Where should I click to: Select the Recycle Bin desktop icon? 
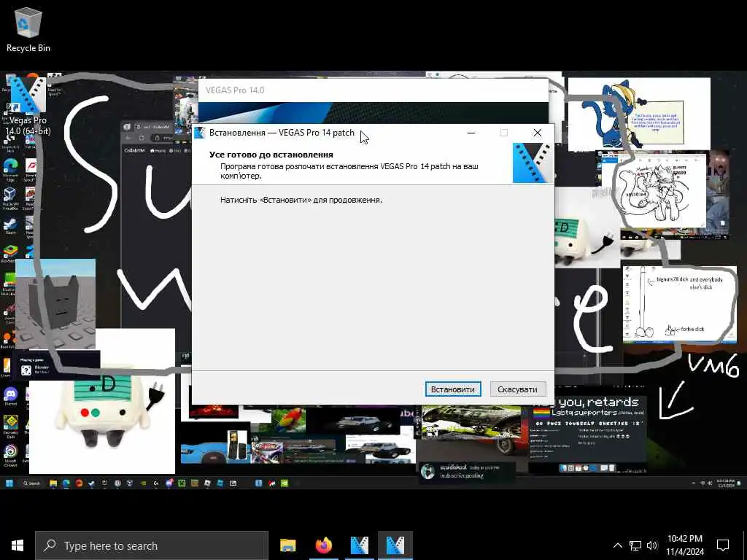pyautogui.click(x=28, y=29)
